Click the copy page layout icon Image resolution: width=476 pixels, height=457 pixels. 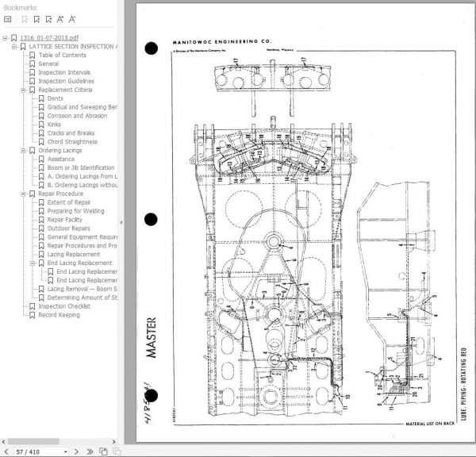103,451
